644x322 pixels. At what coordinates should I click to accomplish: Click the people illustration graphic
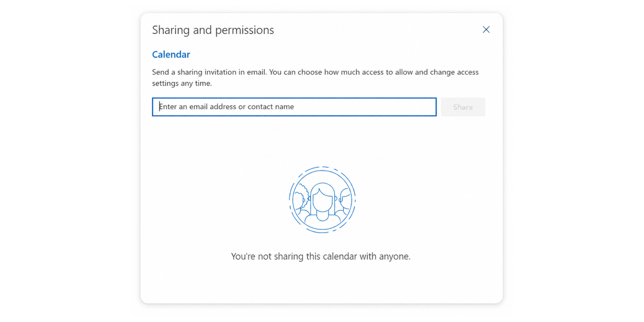pyautogui.click(x=322, y=200)
